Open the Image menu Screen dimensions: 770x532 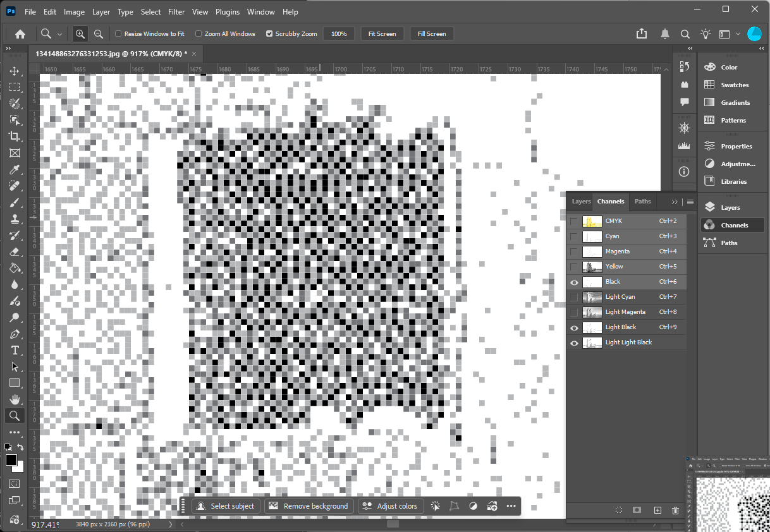[x=74, y=12]
